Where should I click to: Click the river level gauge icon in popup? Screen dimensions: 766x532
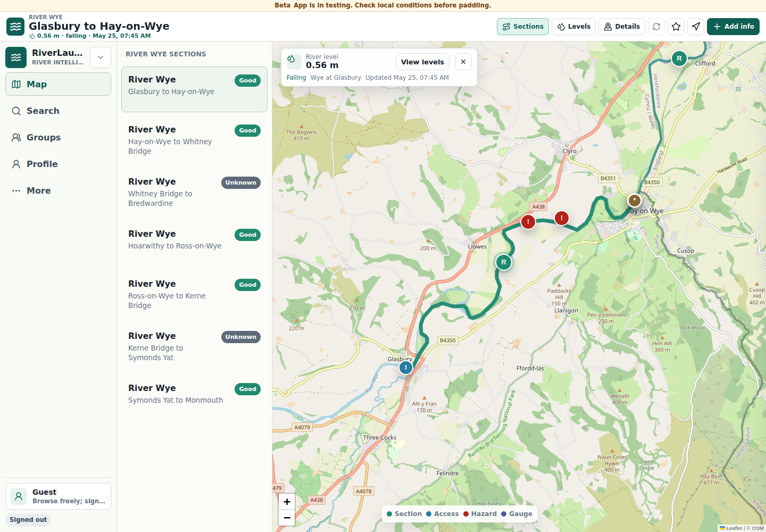click(x=294, y=61)
